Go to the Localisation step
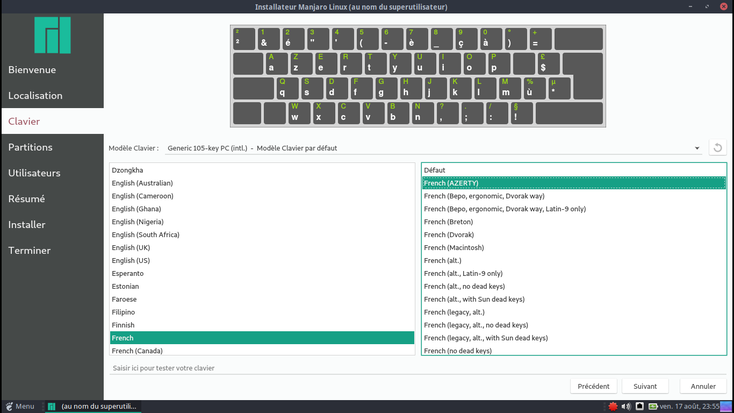 click(52, 96)
